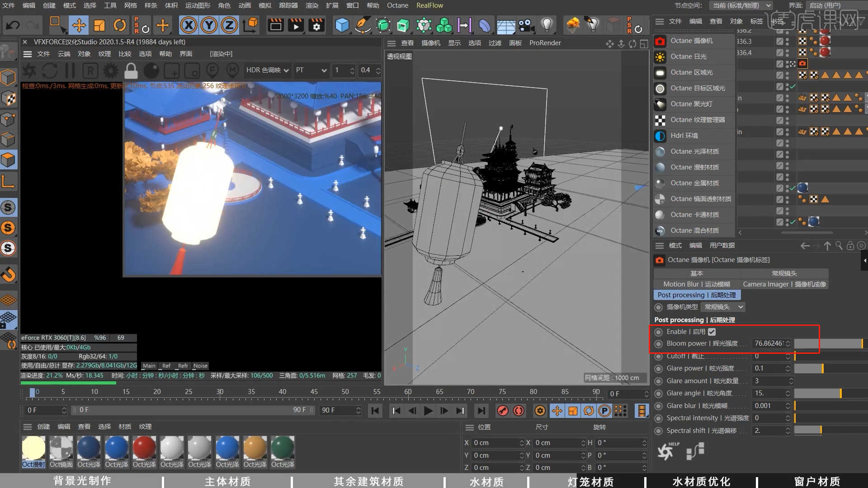This screenshot has width=868, height=488.
Task: Open the 摄像机类型 常规镜头 dropdown
Action: click(722, 307)
